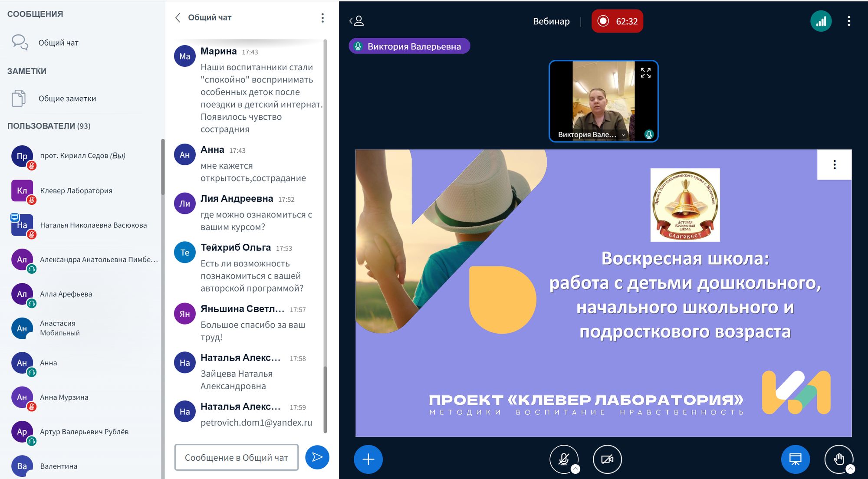
Task: Click the raise hand button
Action: (x=838, y=459)
